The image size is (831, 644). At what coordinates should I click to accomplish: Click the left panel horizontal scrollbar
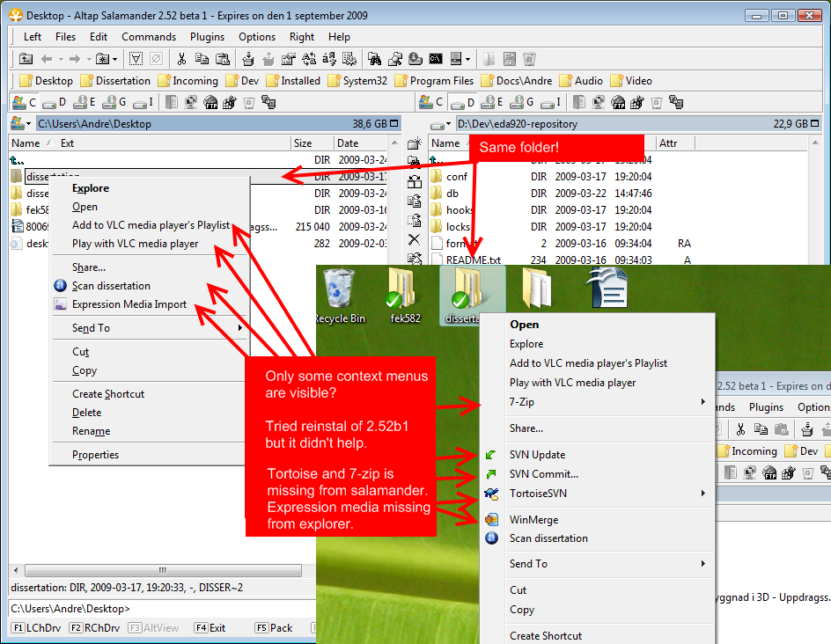(163, 570)
